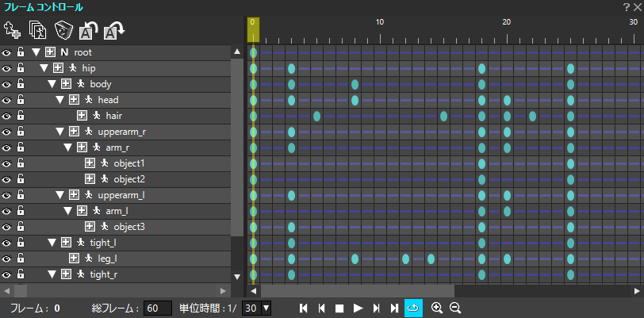Click timeline scroll left arrow
The width and height of the screenshot is (644, 318).
[x=254, y=291]
